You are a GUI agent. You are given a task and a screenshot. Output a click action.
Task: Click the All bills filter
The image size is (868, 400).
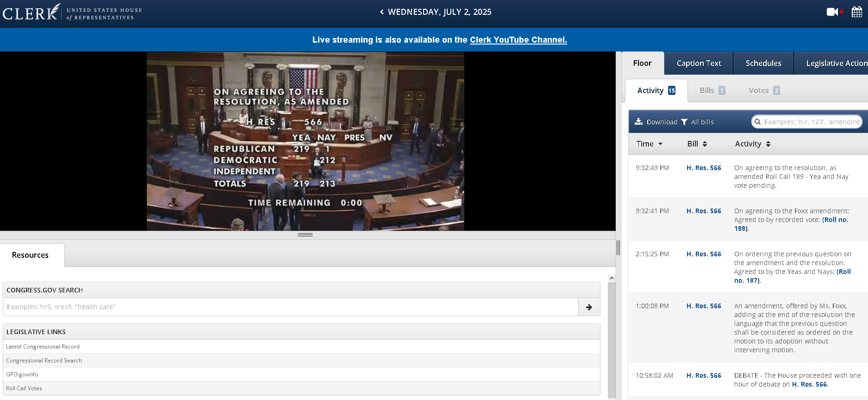pyautogui.click(x=697, y=122)
